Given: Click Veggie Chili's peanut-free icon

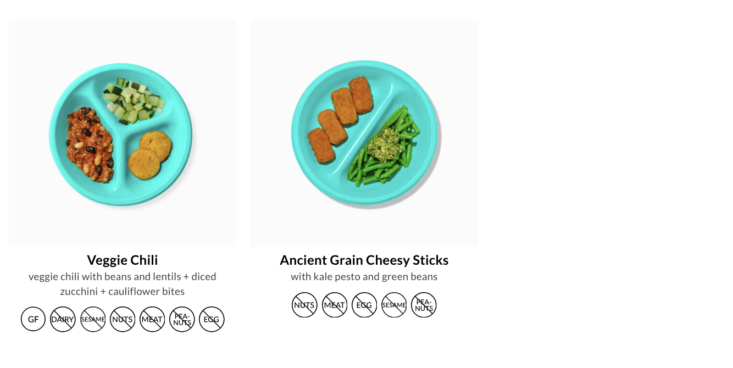Looking at the screenshot, I should (x=182, y=319).
